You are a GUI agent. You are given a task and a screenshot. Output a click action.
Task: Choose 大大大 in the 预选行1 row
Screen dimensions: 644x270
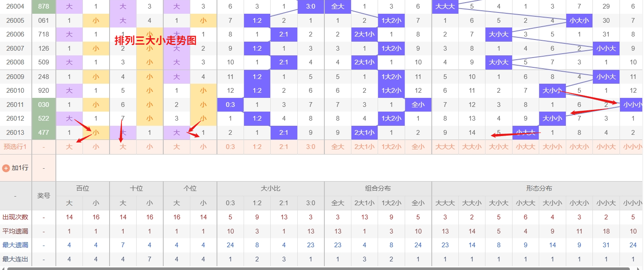click(445, 147)
